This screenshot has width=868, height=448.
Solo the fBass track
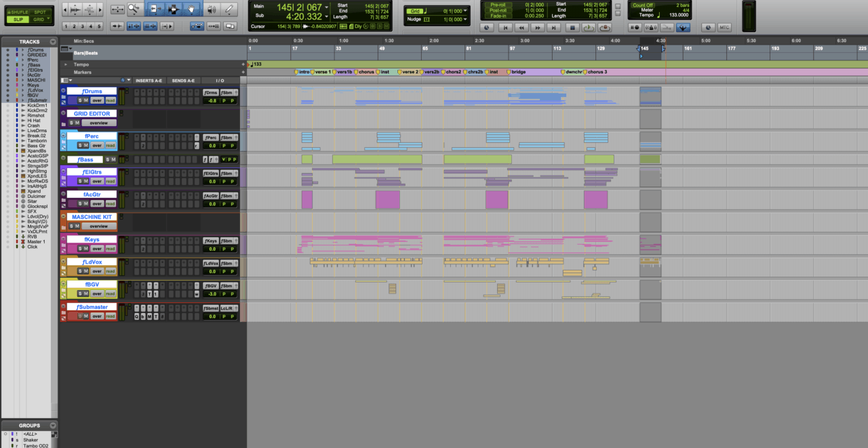pos(107,159)
